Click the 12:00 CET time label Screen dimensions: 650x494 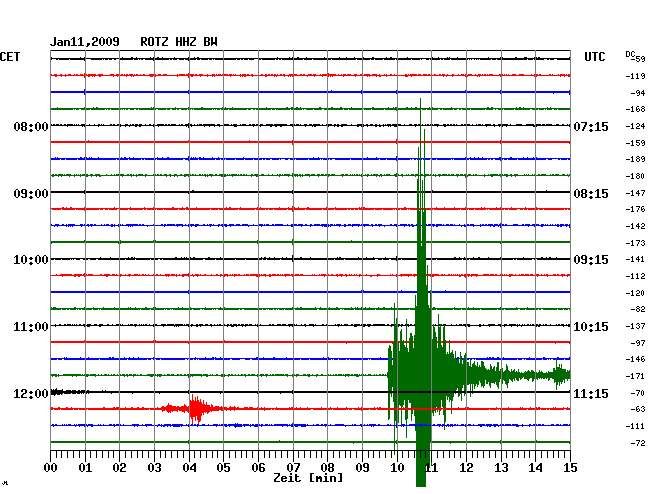(x=31, y=393)
